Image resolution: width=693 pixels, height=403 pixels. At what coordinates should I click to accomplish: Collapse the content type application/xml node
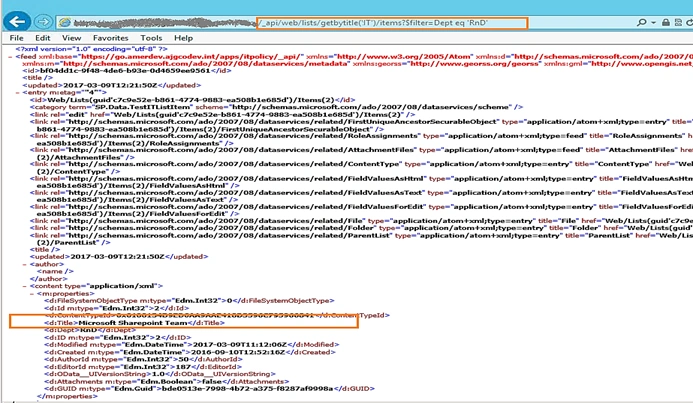(x=25, y=286)
